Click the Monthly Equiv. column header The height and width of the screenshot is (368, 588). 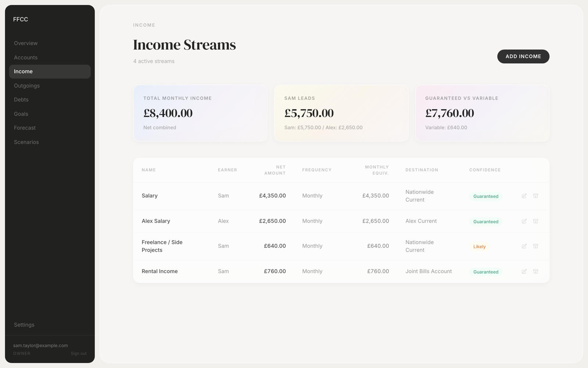click(x=377, y=170)
